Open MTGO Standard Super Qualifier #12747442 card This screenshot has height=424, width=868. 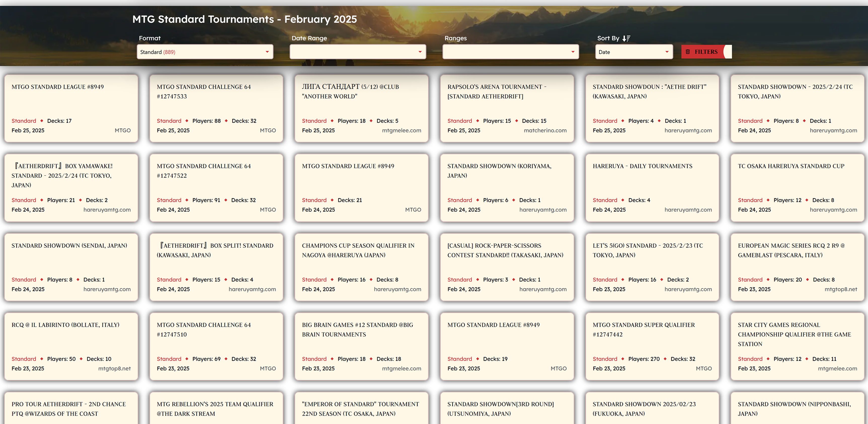pyautogui.click(x=652, y=346)
